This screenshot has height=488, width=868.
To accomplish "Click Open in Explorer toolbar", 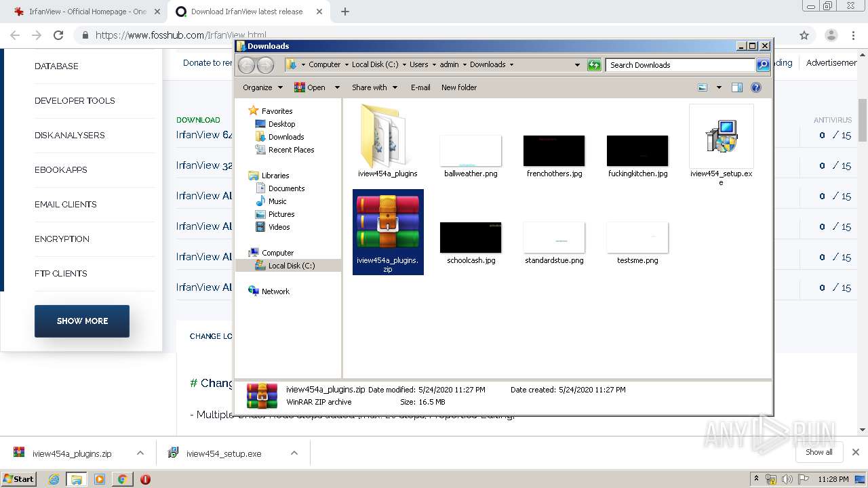I will point(309,87).
